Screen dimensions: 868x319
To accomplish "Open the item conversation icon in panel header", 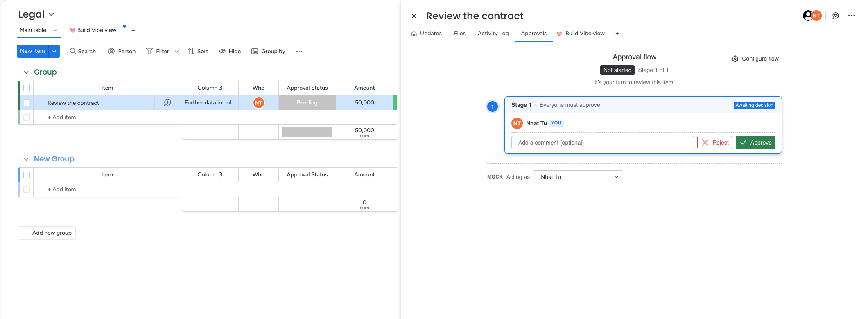I will 836,16.
